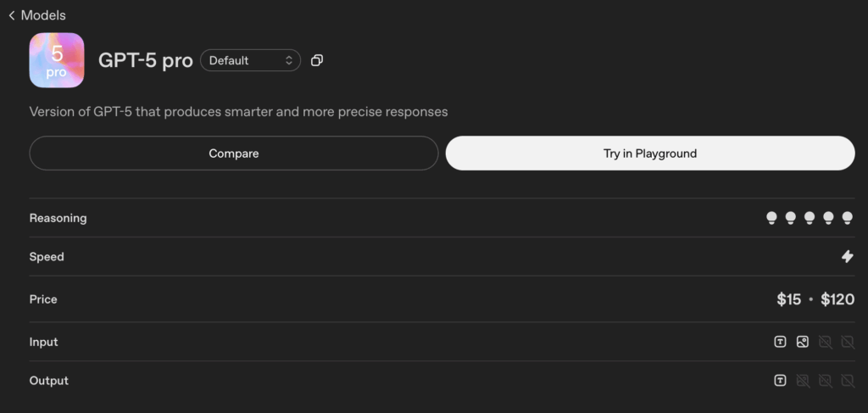868x413 pixels.
Task: Click the last disabled icon in Input row
Action: tap(848, 342)
